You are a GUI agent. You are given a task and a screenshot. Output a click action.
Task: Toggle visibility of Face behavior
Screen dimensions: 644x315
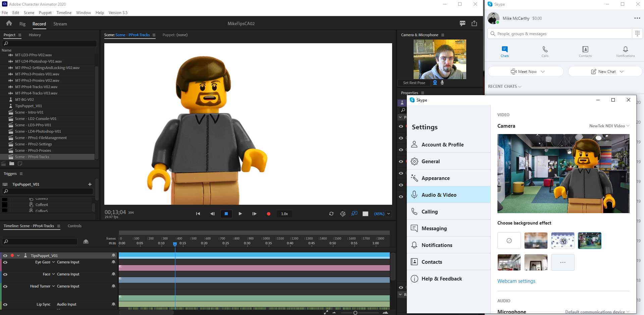point(5,274)
